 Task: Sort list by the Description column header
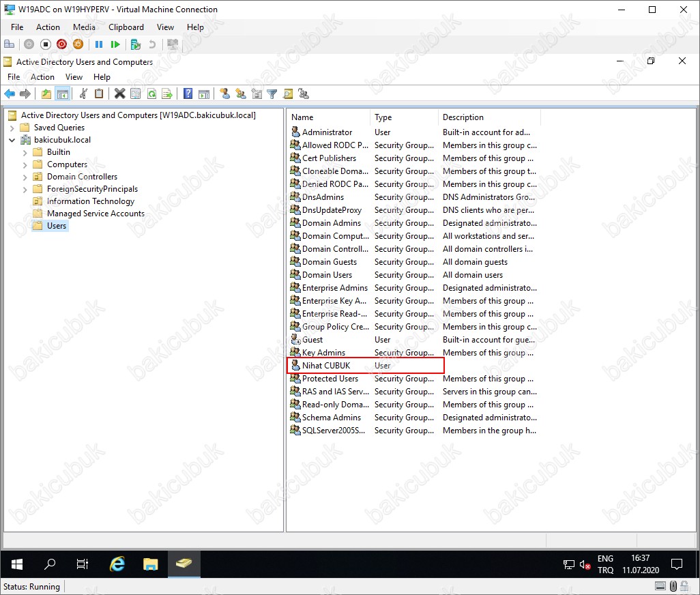click(489, 117)
